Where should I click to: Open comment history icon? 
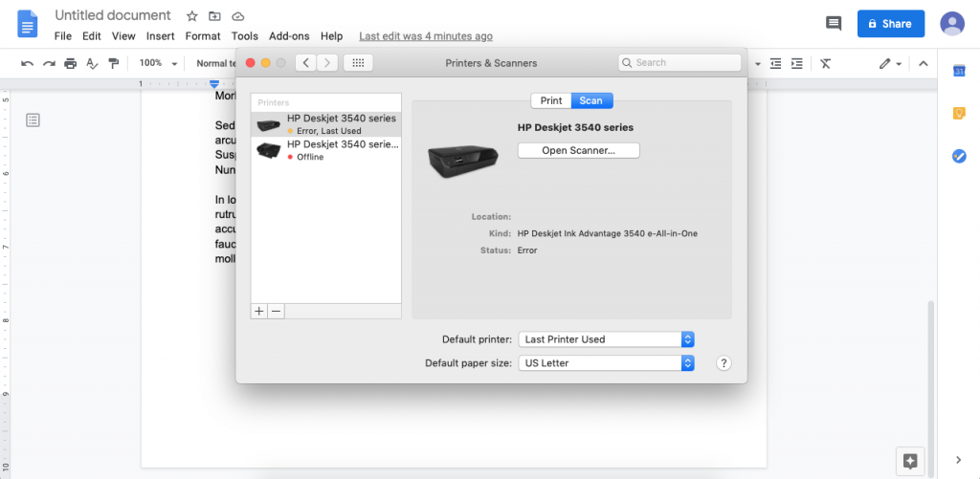tap(834, 24)
